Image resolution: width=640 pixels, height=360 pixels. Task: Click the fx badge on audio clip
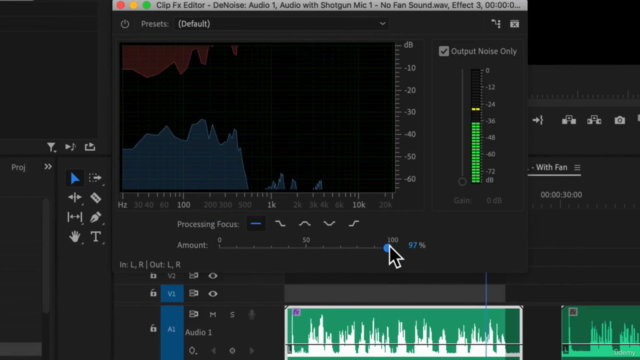296,312
